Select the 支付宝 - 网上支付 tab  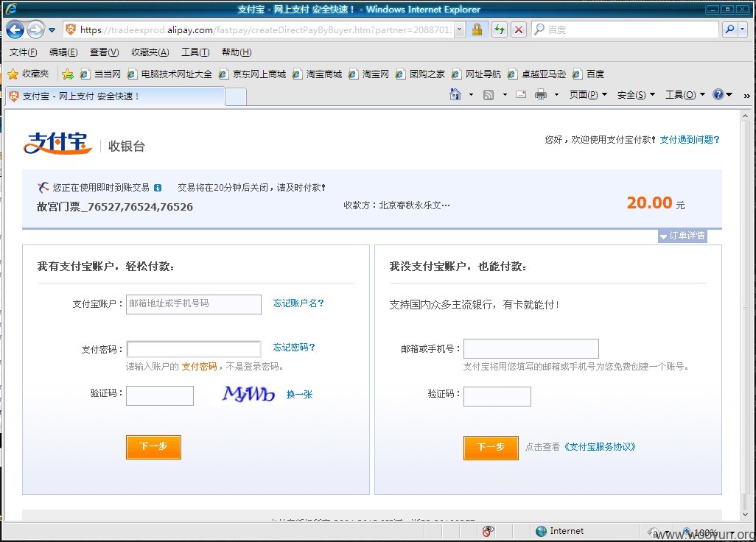pos(115,96)
